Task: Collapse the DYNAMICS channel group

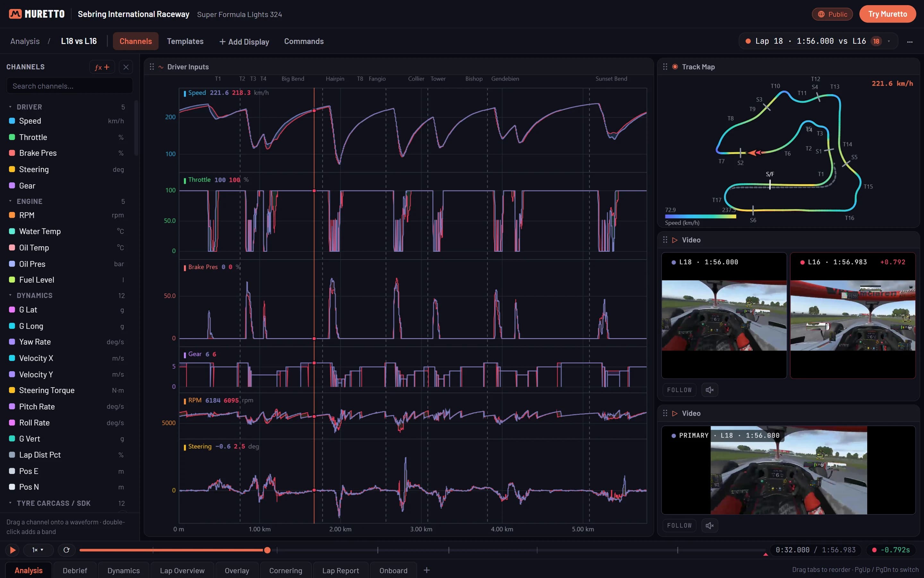Action: (10, 295)
